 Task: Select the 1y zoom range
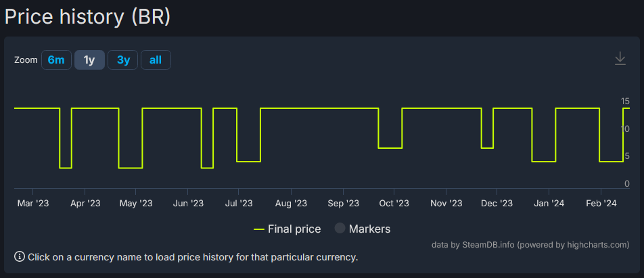tap(89, 60)
